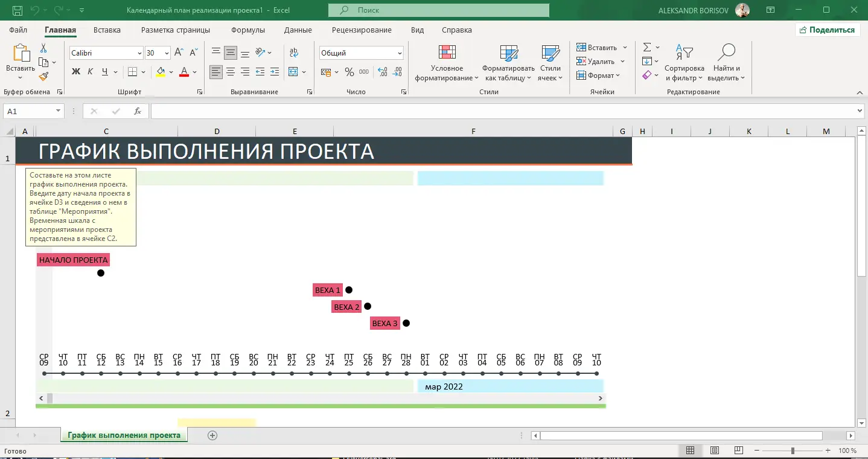Increase decimal places

click(x=383, y=72)
